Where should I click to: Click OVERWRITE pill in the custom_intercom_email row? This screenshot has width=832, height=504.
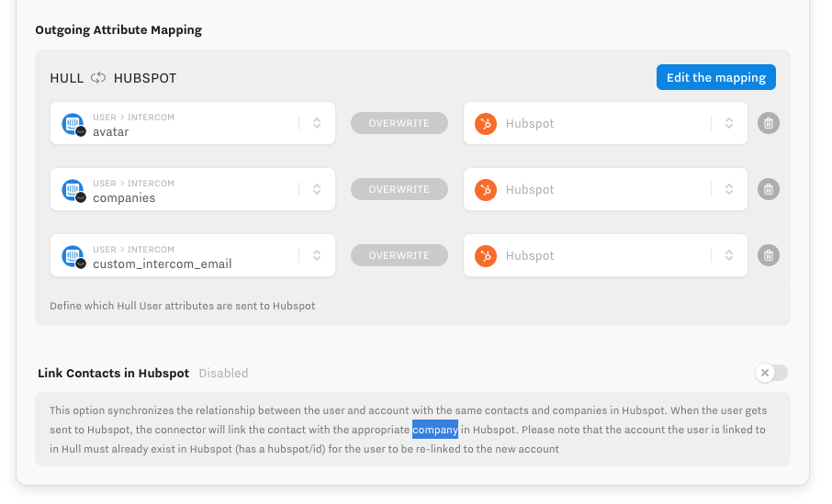399,256
